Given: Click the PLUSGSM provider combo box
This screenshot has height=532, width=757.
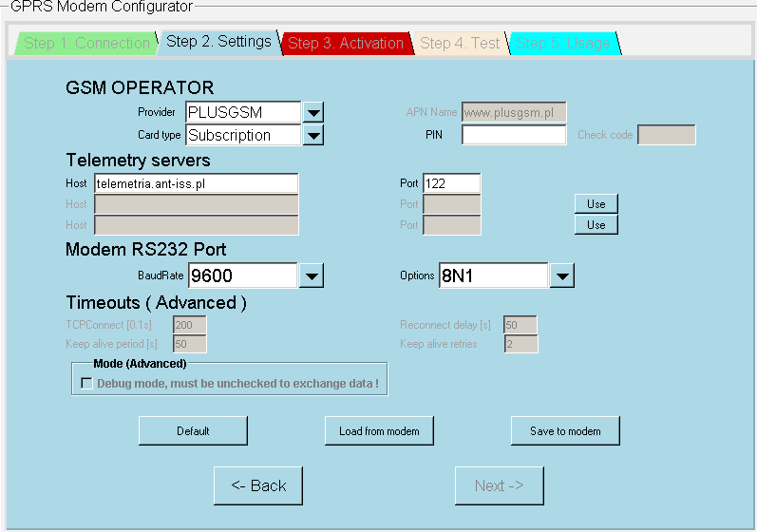Looking at the screenshot, I should [243, 112].
